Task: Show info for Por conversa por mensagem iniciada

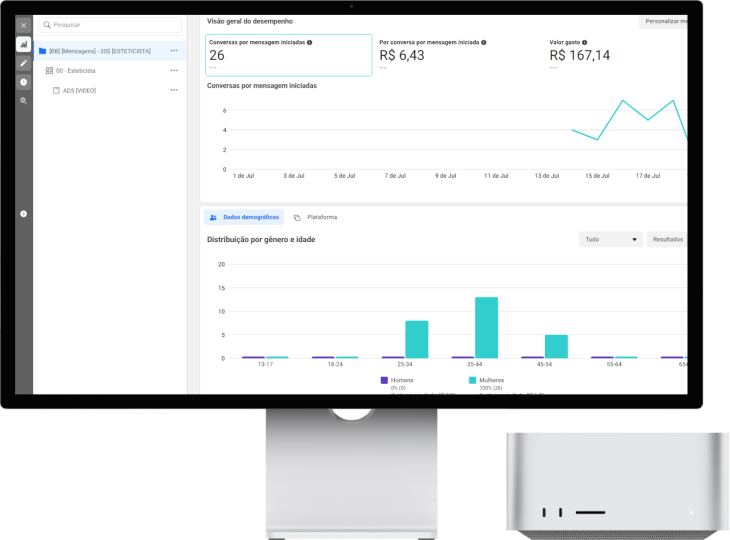Action: pyautogui.click(x=484, y=42)
